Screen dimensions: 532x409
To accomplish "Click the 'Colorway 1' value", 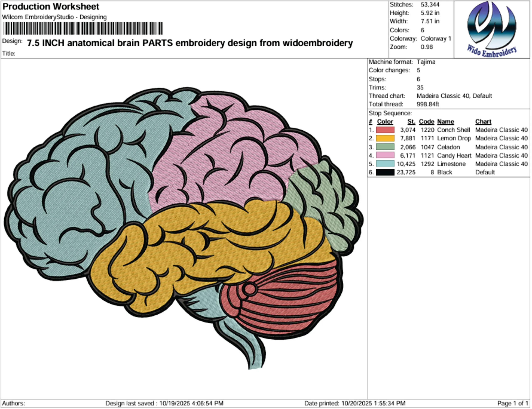I will [x=436, y=39].
